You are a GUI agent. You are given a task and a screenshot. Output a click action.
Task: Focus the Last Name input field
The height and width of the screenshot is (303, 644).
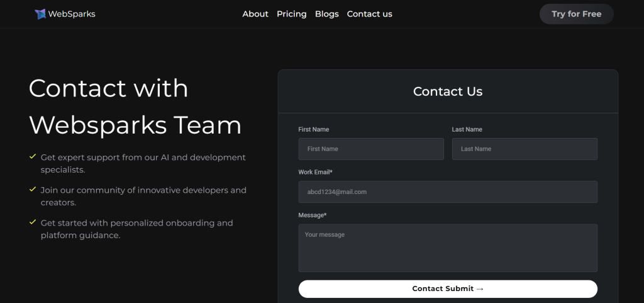click(525, 149)
